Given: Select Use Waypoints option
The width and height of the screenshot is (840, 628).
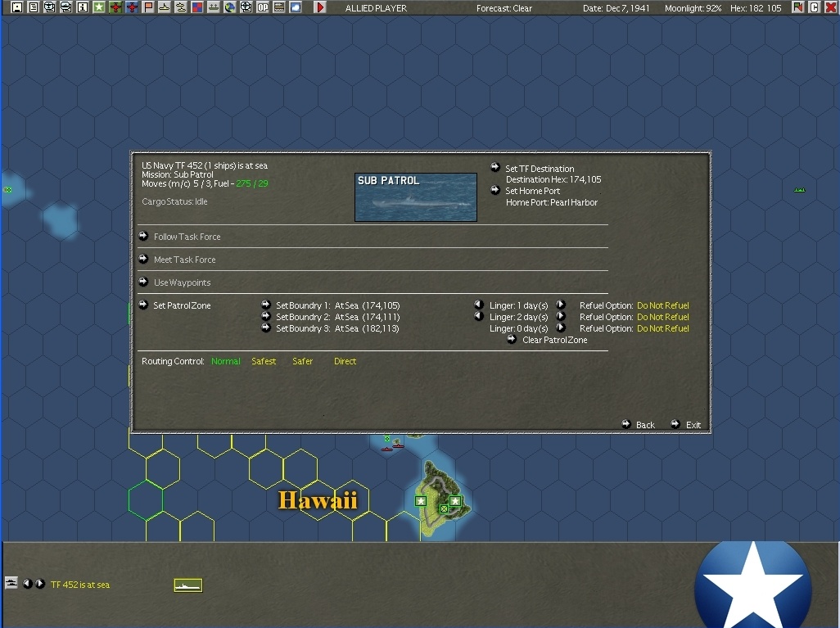Looking at the screenshot, I should [x=182, y=282].
